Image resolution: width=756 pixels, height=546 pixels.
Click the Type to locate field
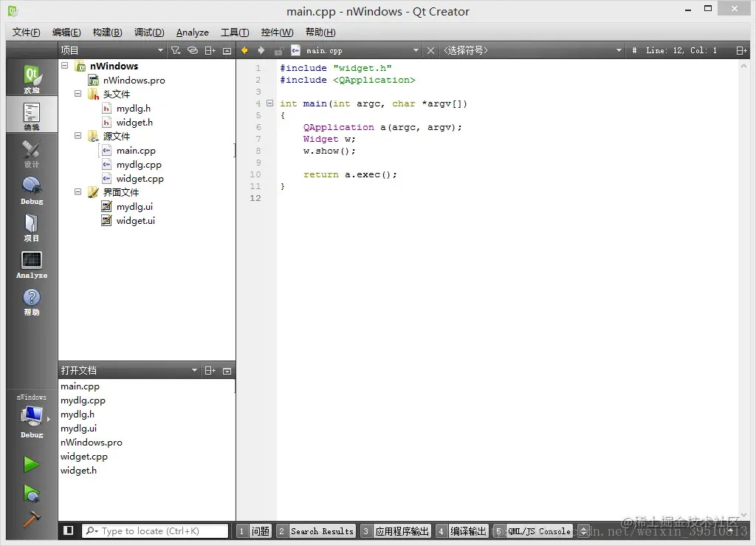tap(155, 531)
